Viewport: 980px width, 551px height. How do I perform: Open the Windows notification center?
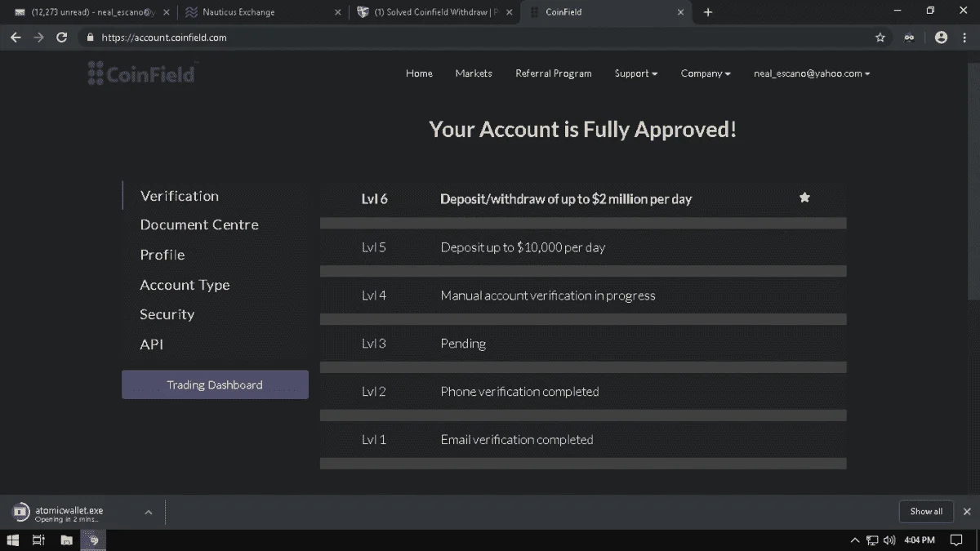click(956, 540)
